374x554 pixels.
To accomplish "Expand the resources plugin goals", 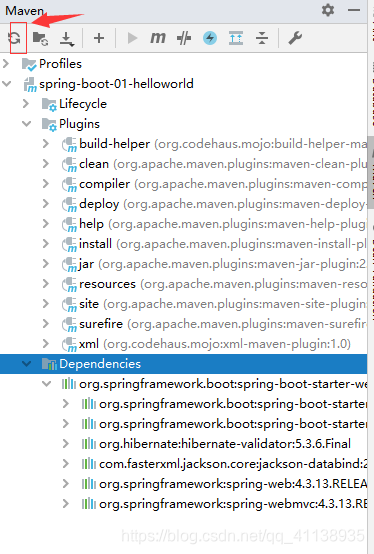I will pos(46,284).
